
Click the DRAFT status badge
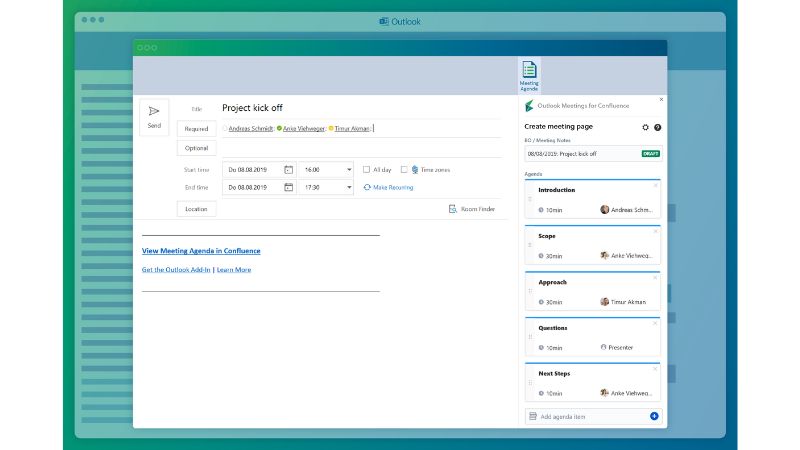[651, 154]
